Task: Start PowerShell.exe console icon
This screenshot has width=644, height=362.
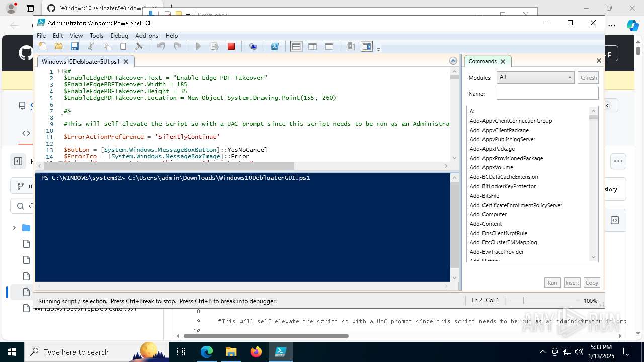Action: [x=275, y=46]
